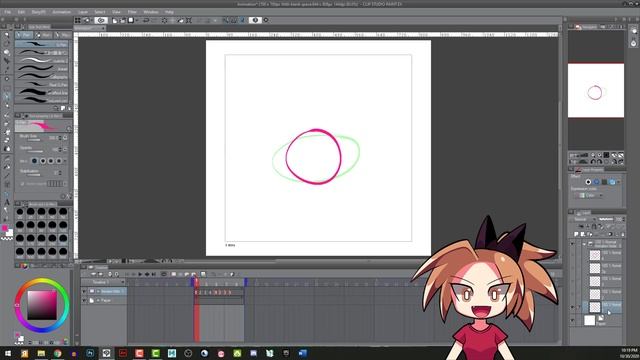The width and height of the screenshot is (640, 360).
Task: Jump to the last frame in timeline
Action: tap(153, 274)
